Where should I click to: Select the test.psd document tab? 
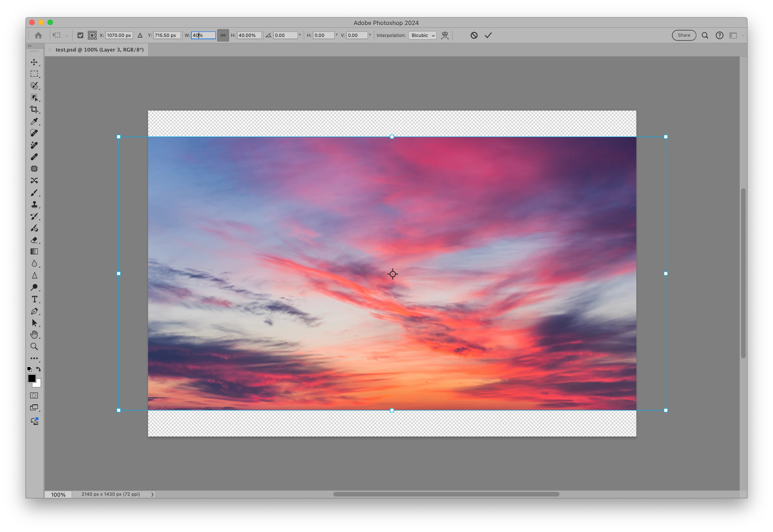99,50
